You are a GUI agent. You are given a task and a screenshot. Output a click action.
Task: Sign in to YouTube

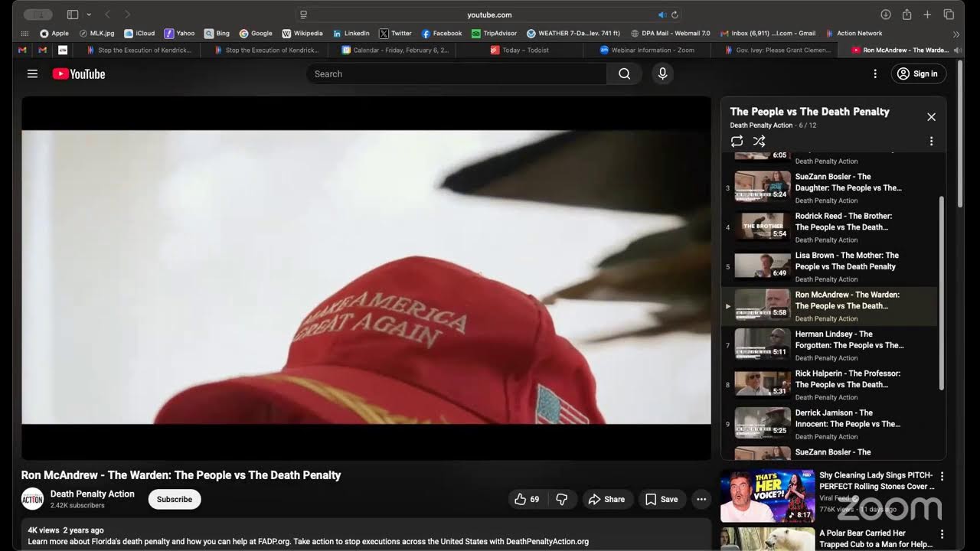tap(919, 73)
